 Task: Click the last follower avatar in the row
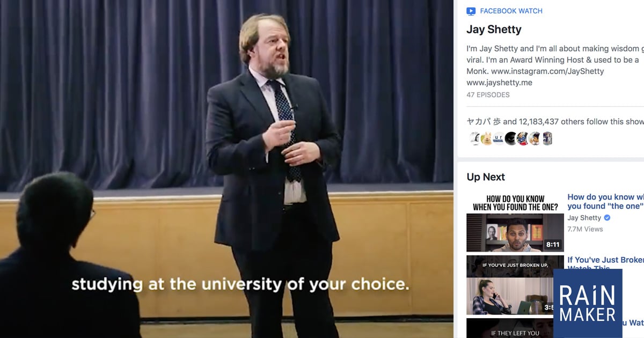coord(547,139)
